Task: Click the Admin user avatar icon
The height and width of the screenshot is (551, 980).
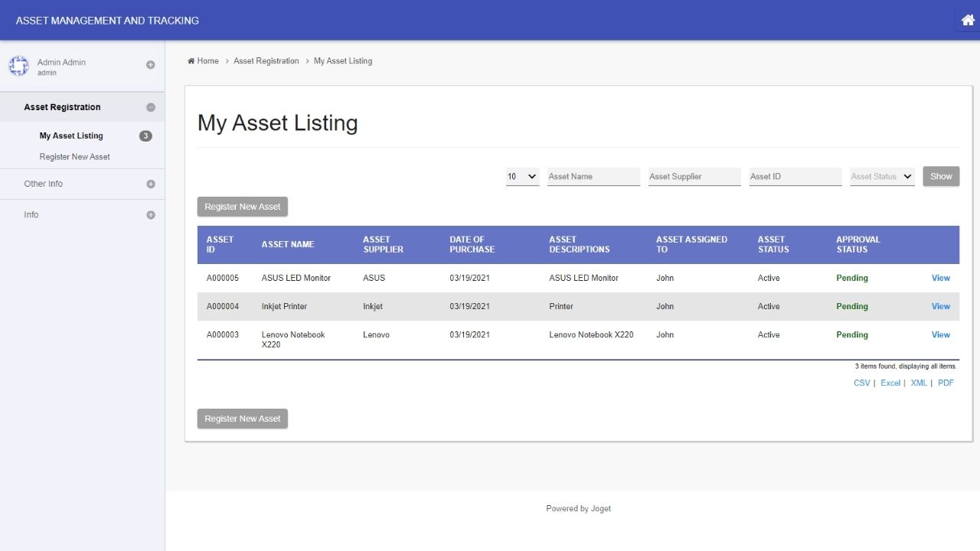Action: tap(18, 67)
